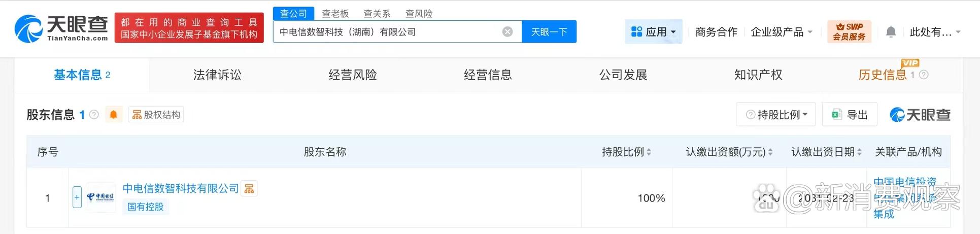
Task: Open equity chart icon beside 中电信数智科技有限公司
Action: [249, 189]
